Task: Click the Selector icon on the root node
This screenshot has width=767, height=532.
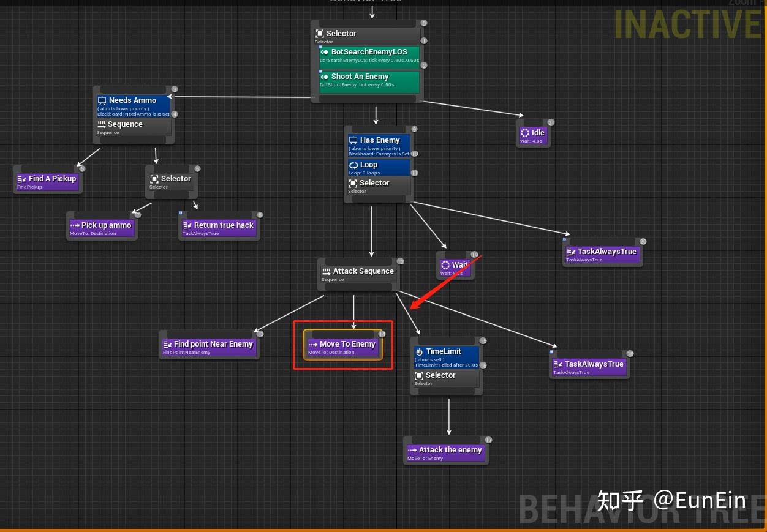Action: coord(320,34)
